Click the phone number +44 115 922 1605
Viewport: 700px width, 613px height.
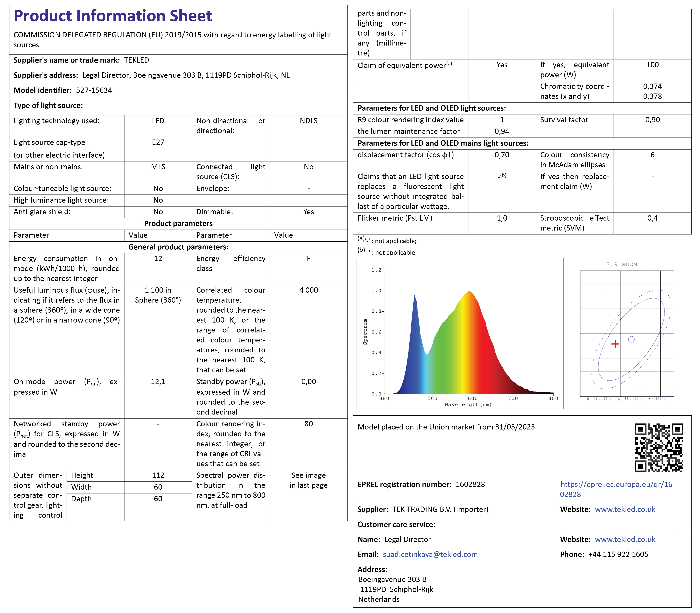618,555
